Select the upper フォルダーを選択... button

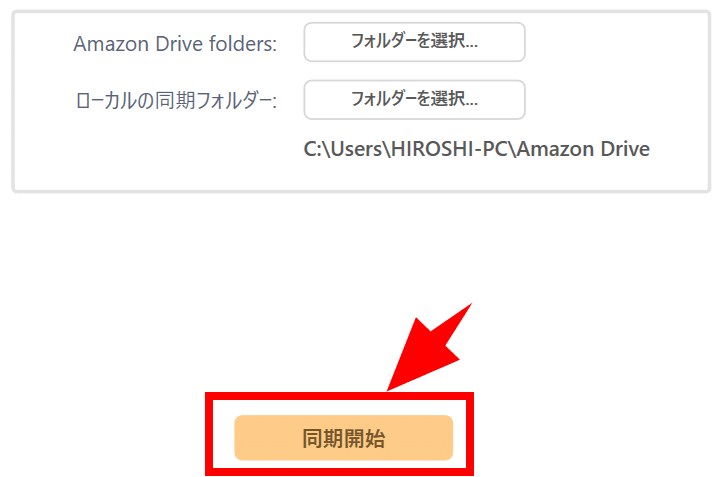(414, 42)
